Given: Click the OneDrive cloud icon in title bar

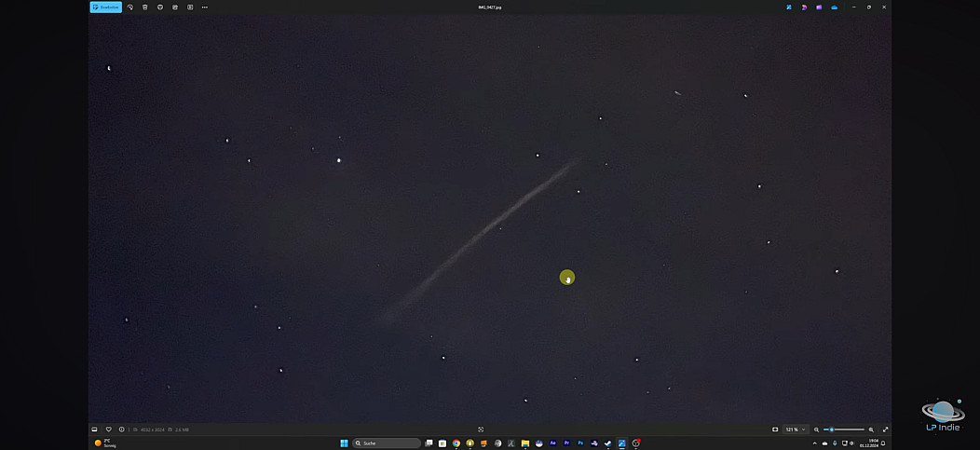Looking at the screenshot, I should pos(835,7).
